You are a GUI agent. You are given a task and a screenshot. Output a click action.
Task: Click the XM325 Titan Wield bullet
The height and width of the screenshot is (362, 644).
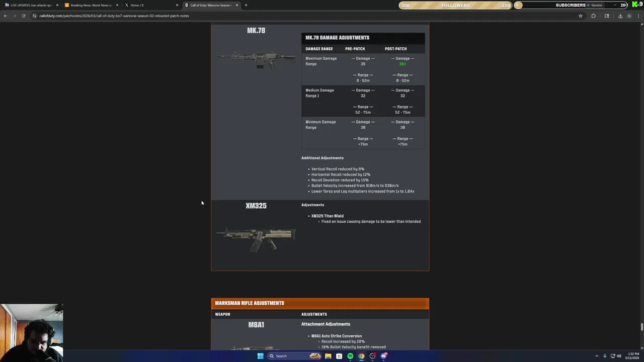(x=327, y=216)
